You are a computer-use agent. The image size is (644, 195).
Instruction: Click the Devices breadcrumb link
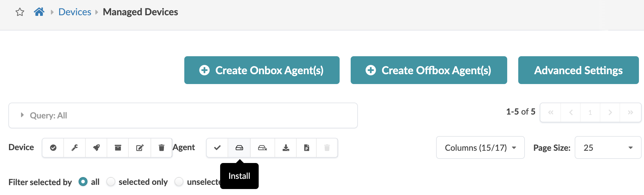coord(75,12)
